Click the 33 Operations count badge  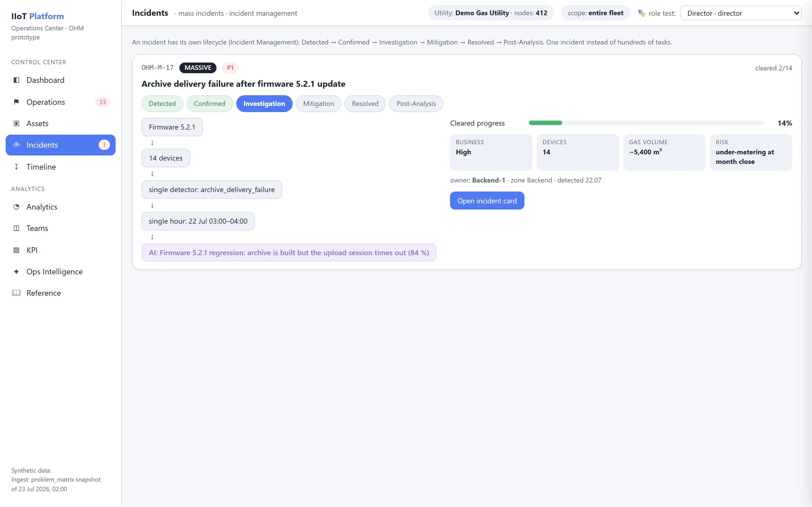[x=103, y=102]
